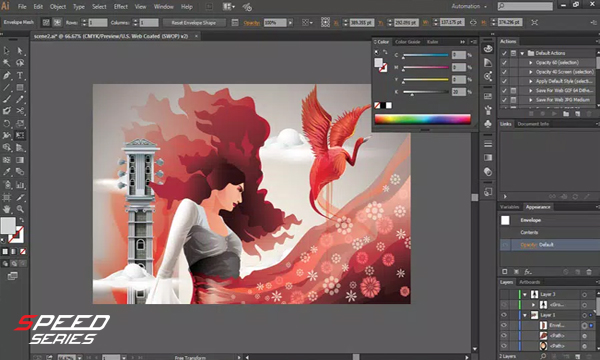The image size is (600, 360).
Task: Select the Blend tool
Action: click(20, 172)
